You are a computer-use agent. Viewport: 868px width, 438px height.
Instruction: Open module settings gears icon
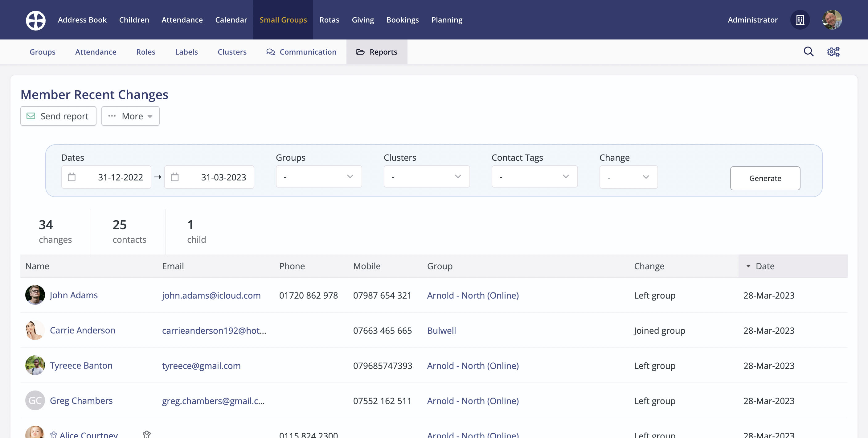click(833, 52)
